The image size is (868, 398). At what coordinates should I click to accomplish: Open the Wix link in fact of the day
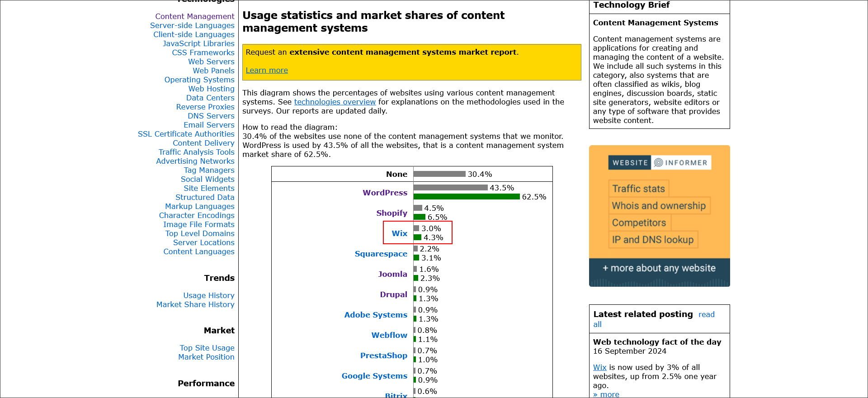click(599, 367)
